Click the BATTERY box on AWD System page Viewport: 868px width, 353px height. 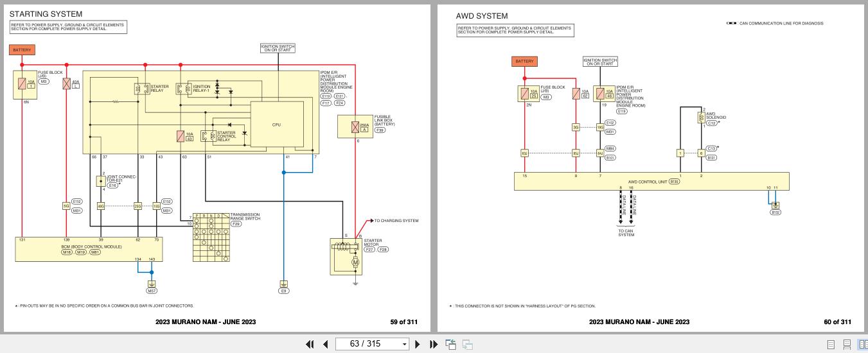pyautogui.click(x=524, y=61)
